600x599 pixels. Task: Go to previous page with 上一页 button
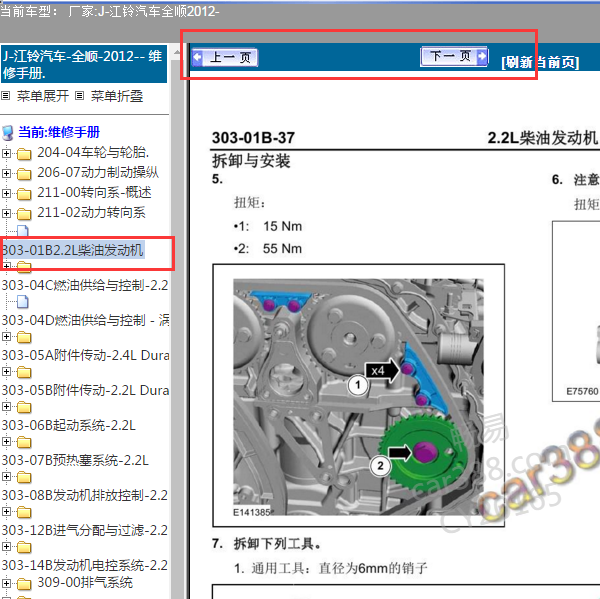[225, 58]
